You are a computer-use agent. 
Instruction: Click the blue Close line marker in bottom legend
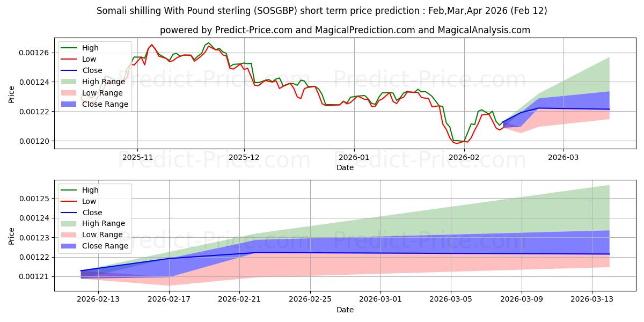(70, 213)
